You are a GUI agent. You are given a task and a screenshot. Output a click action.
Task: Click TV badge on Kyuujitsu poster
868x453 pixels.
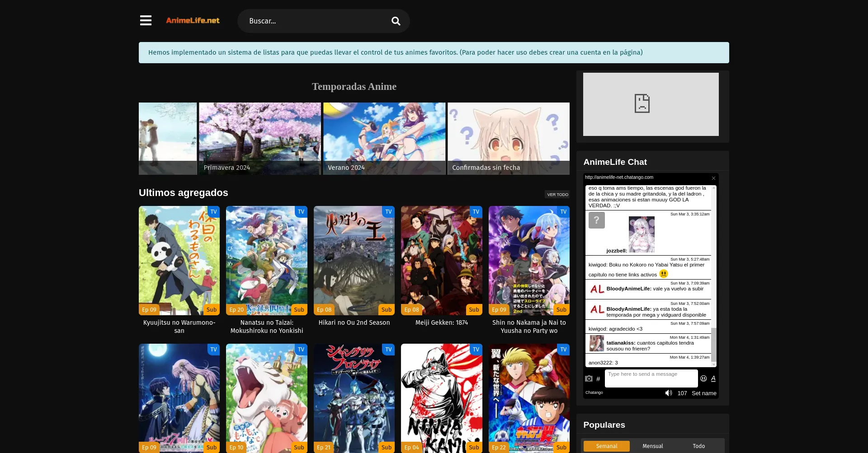(213, 212)
